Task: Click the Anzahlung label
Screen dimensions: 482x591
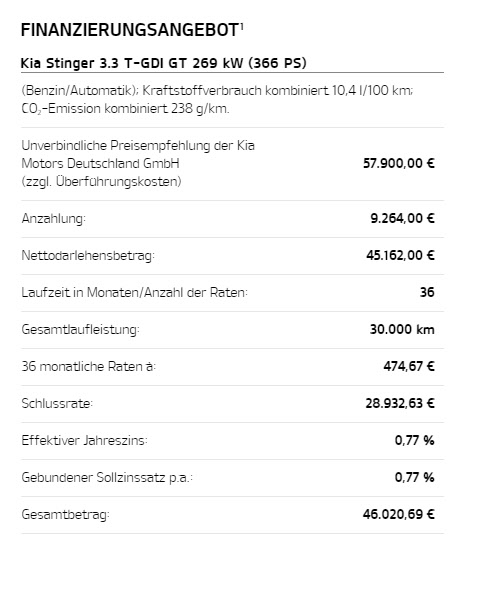Action: tap(54, 219)
